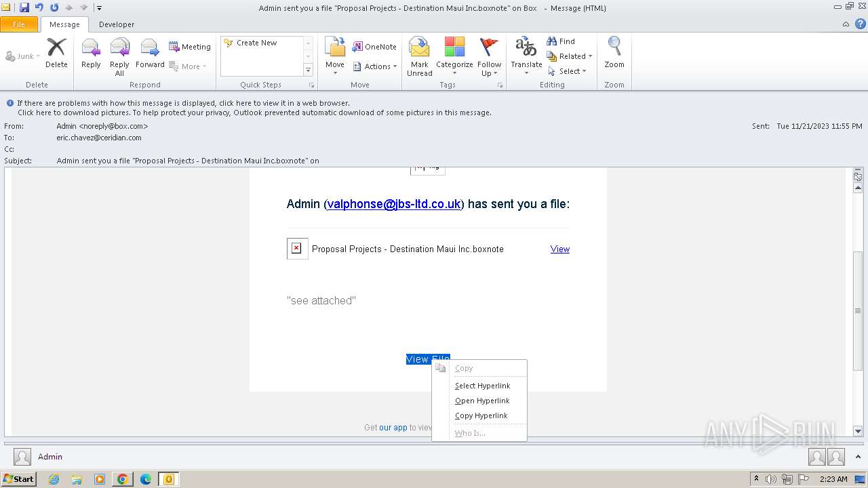Click the Forward message icon

[150, 52]
